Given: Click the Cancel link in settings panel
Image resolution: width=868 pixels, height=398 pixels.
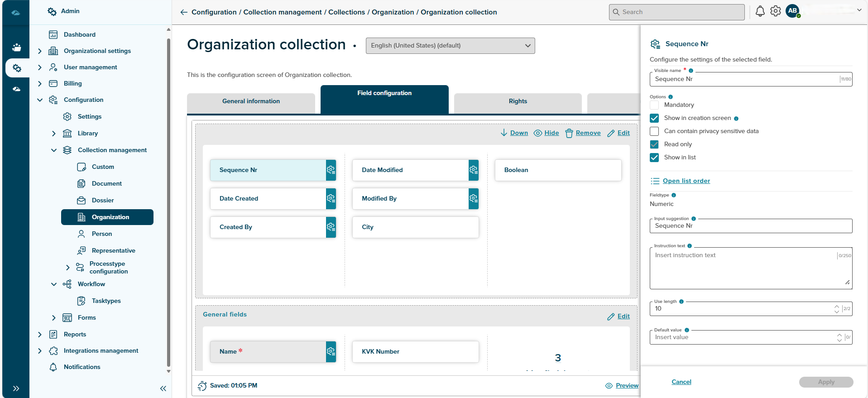Looking at the screenshot, I should (681, 382).
